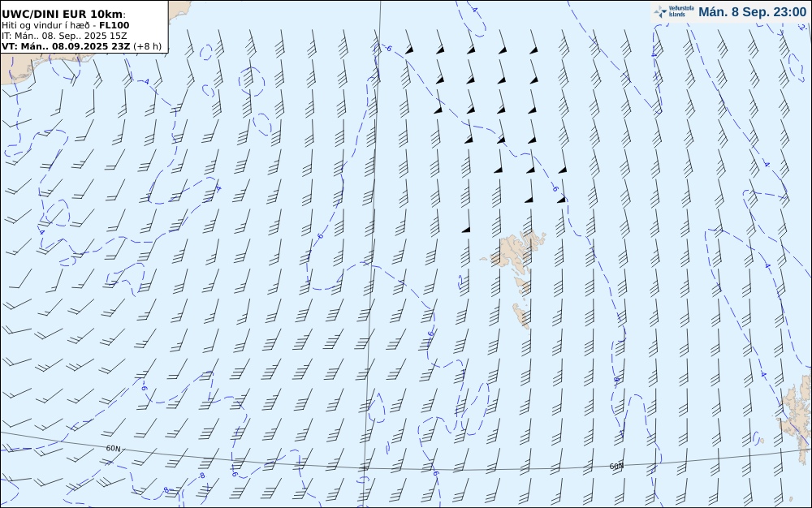Click the 'UWC/DINI EUR 10km' map title

[63, 14]
